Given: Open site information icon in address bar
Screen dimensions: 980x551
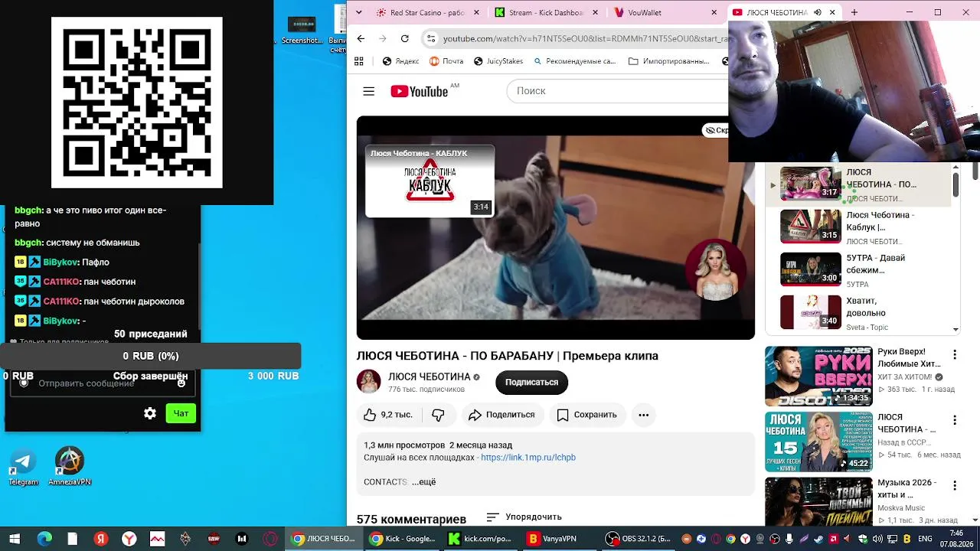Looking at the screenshot, I should click(x=431, y=38).
